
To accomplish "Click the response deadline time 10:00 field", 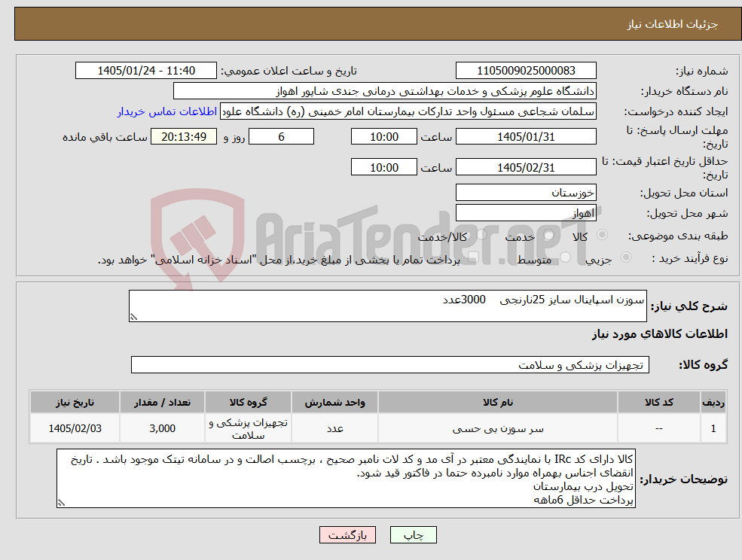I will point(383,137).
